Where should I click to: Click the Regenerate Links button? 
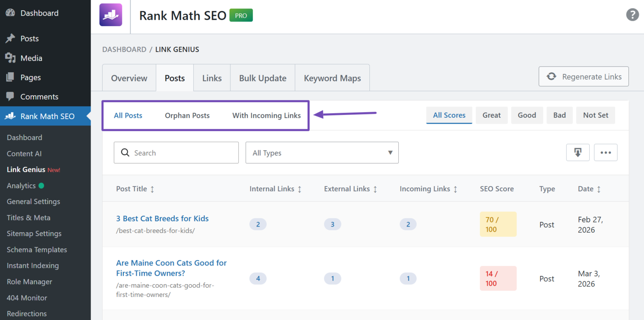584,77
